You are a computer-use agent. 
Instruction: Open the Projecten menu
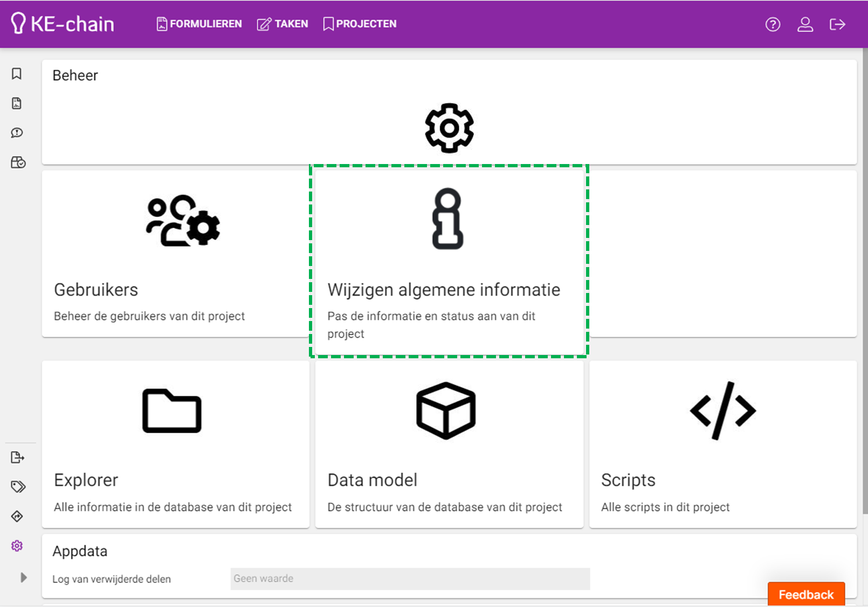[x=360, y=24]
